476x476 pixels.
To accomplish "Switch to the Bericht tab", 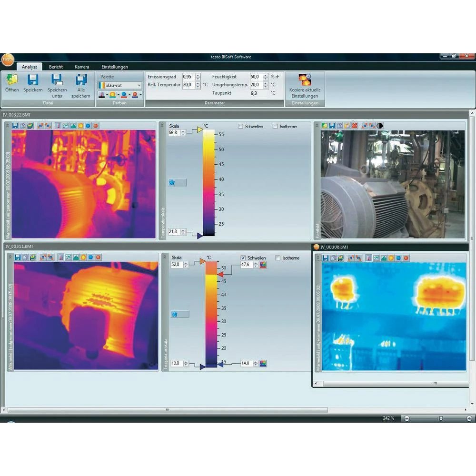I will (x=56, y=67).
